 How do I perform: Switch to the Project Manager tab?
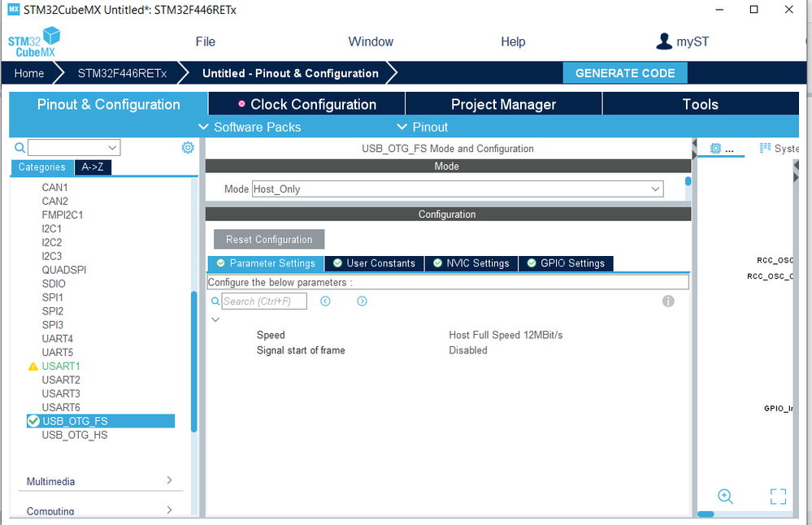click(503, 104)
